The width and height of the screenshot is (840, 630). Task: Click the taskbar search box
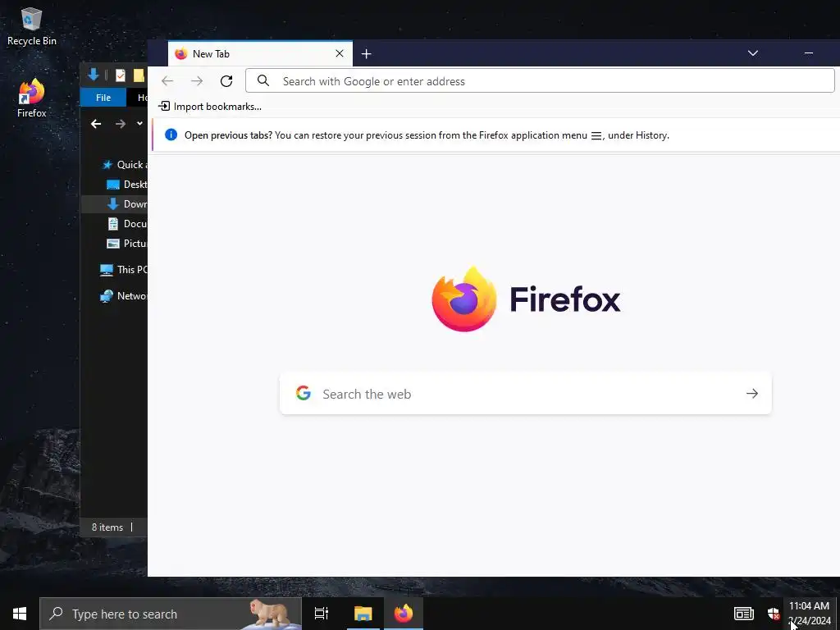(x=171, y=614)
